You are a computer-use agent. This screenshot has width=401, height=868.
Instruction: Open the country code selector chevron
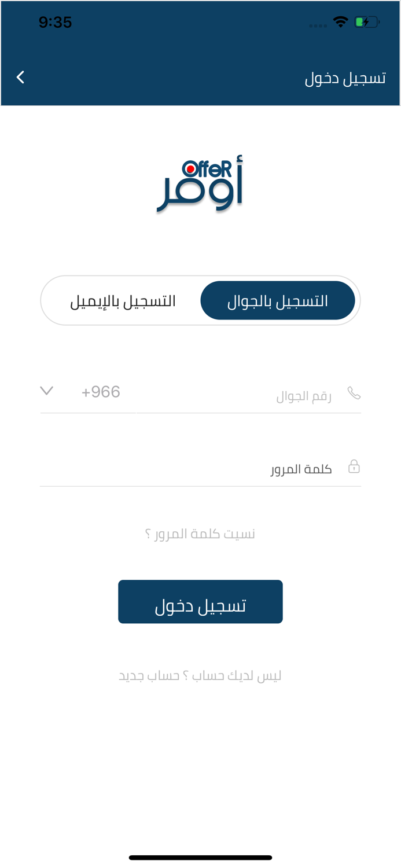click(x=46, y=390)
